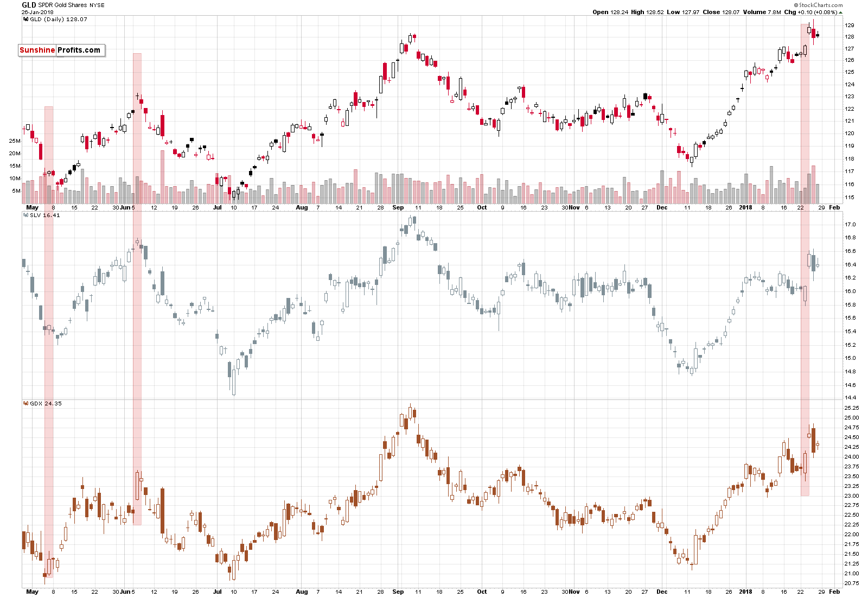Click May label on bottom GDX date axis
The width and height of the screenshot is (868, 597).
tap(32, 592)
